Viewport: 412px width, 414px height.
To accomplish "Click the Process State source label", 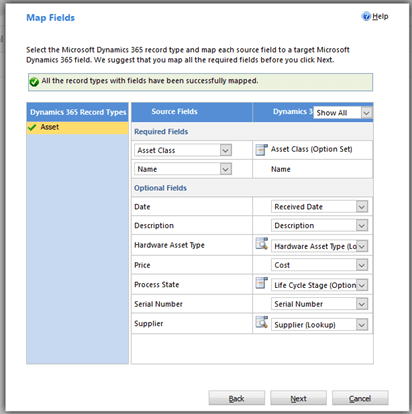I will click(157, 285).
